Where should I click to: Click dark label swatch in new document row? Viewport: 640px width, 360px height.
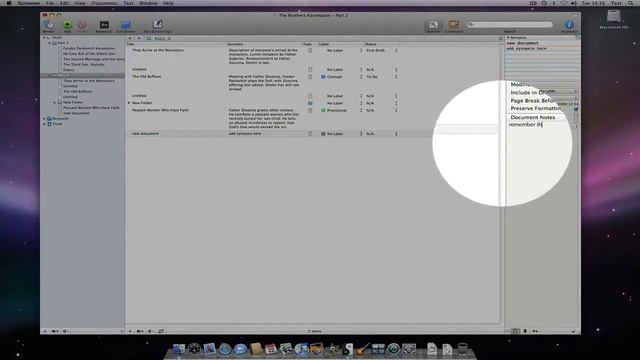click(323, 134)
